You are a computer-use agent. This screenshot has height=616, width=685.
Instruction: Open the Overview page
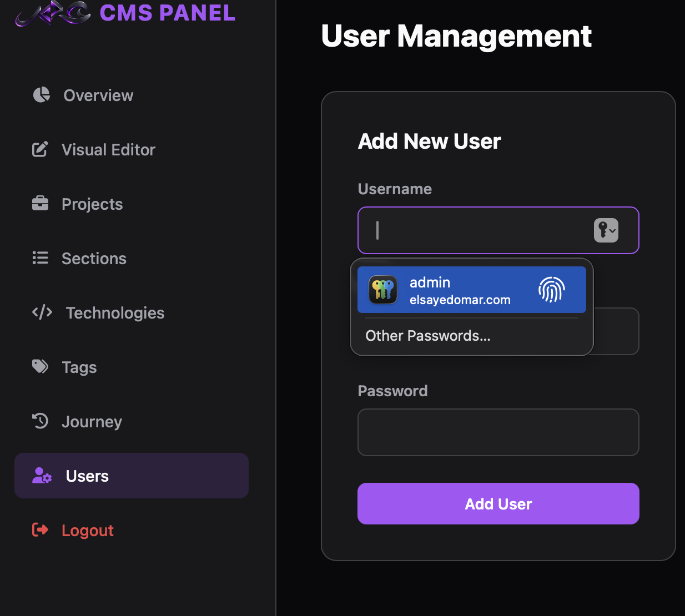click(132, 95)
